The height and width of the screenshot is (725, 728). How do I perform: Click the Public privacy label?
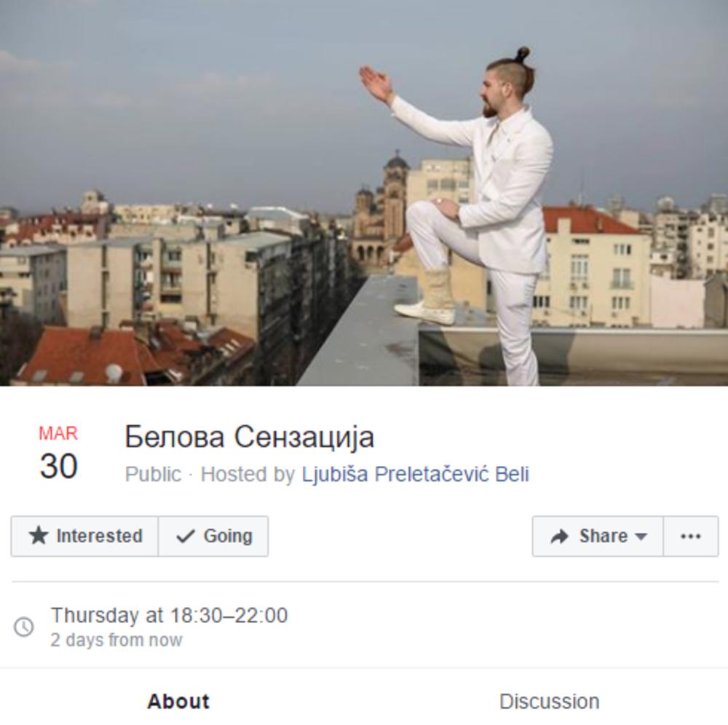pyautogui.click(x=153, y=475)
